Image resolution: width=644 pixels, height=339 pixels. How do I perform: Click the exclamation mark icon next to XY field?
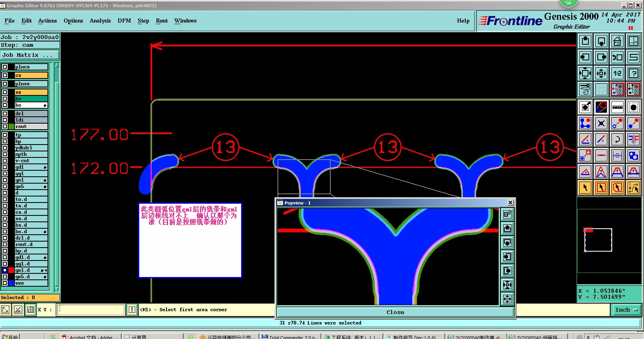pyautogui.click(x=132, y=310)
